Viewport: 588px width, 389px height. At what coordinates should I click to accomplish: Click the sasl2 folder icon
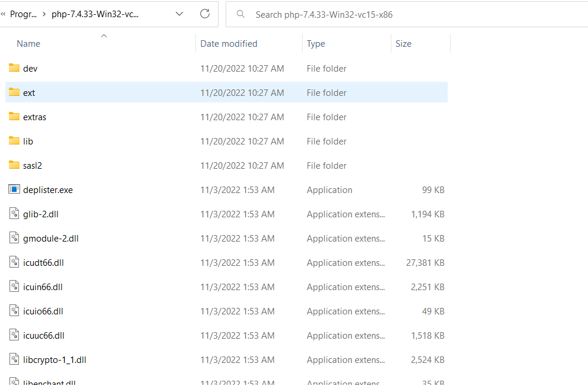pos(14,165)
